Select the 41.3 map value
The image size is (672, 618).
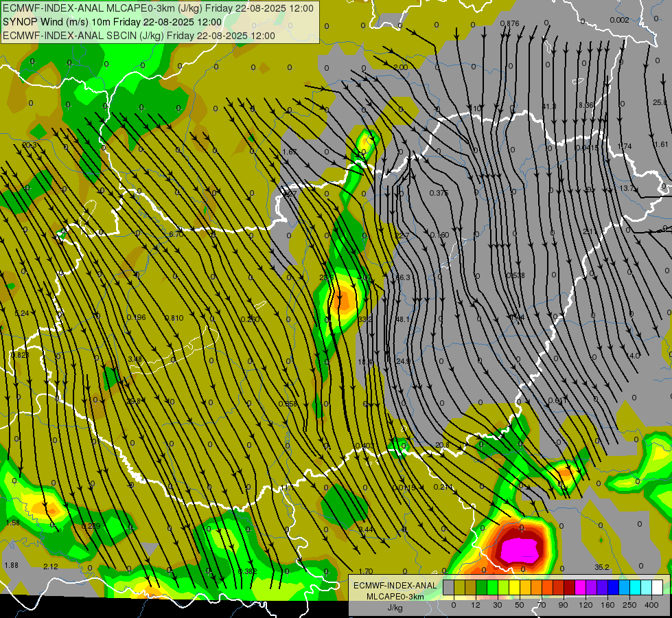click(549, 106)
